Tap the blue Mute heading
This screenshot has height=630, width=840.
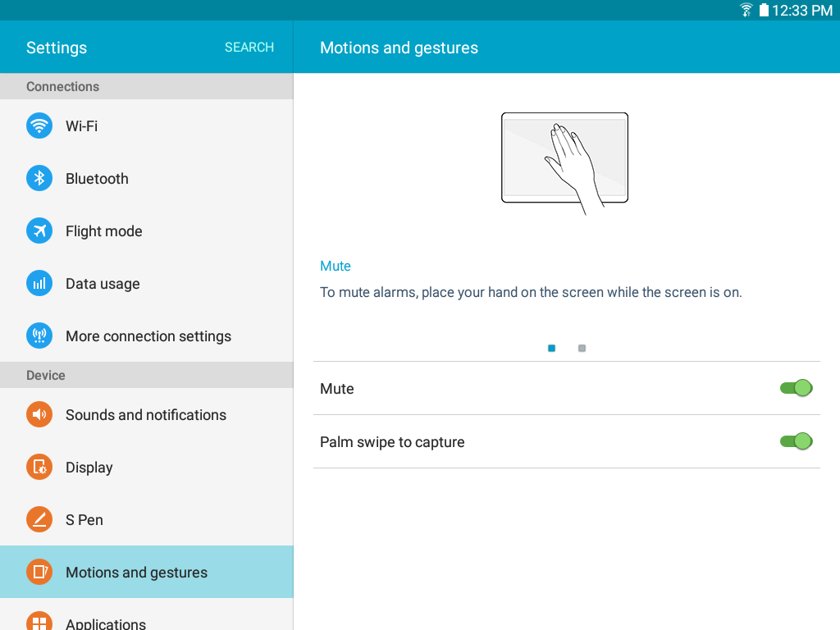tap(336, 267)
